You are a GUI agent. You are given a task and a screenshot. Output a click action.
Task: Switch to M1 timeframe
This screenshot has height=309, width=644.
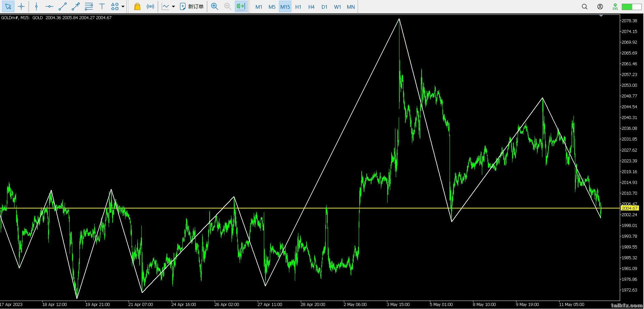(259, 7)
